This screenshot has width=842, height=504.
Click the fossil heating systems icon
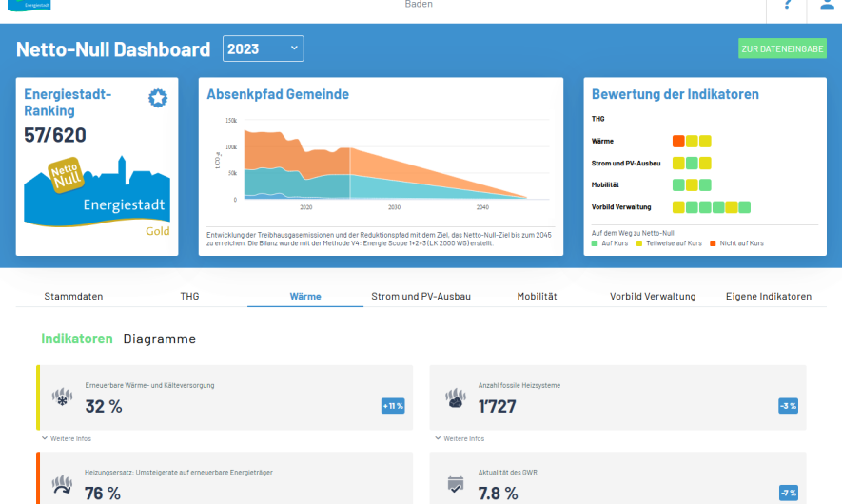pos(456,398)
